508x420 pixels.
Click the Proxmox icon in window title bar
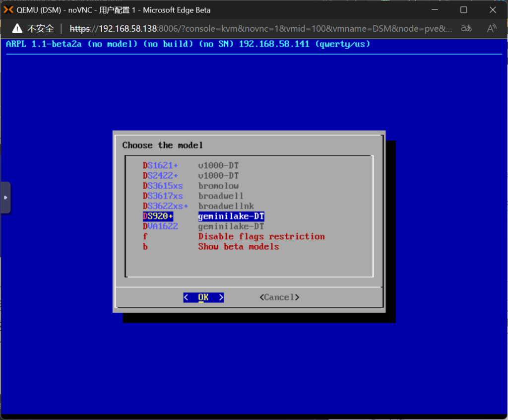8,10
